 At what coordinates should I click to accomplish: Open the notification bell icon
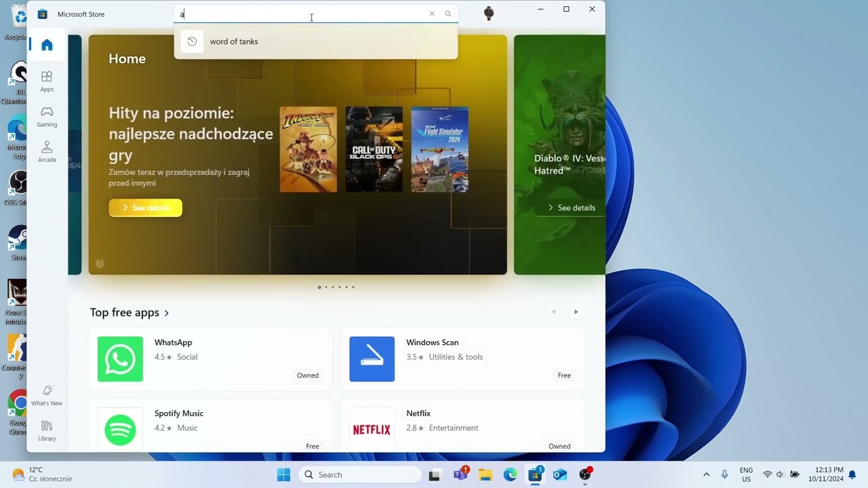point(852,474)
